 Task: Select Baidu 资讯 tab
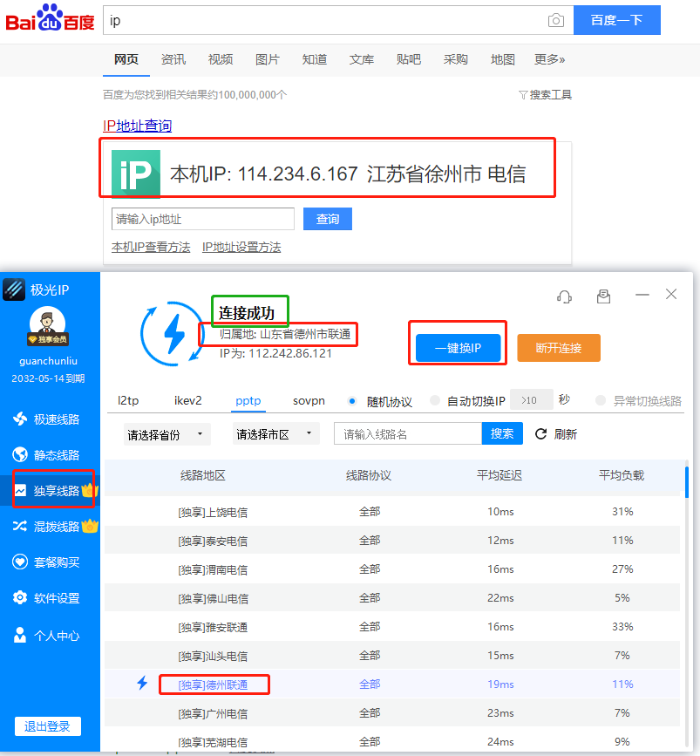[173, 59]
